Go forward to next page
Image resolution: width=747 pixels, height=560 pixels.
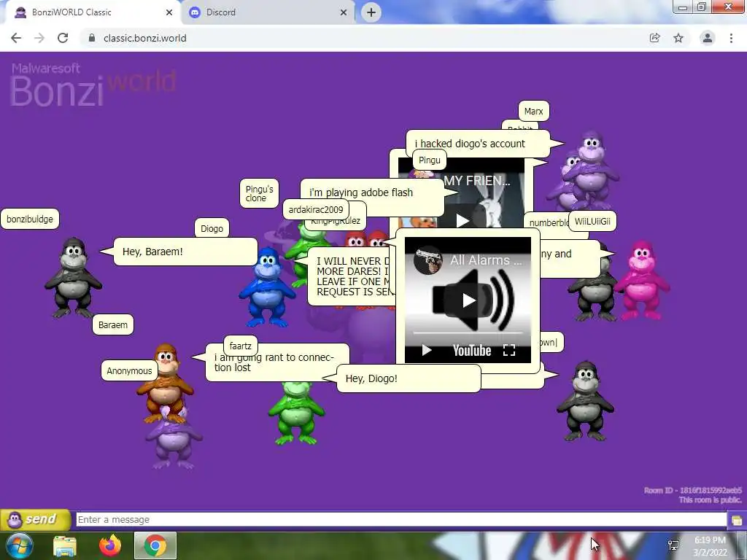coord(39,38)
